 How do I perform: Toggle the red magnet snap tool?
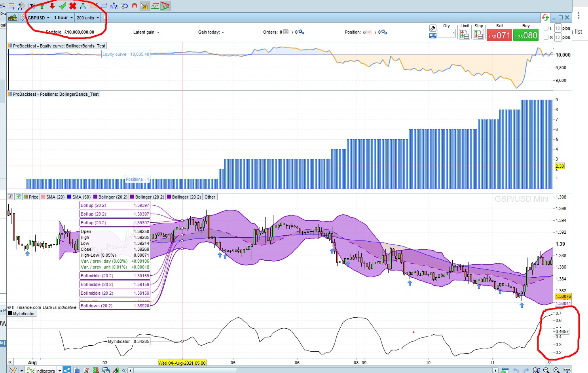click(x=135, y=6)
